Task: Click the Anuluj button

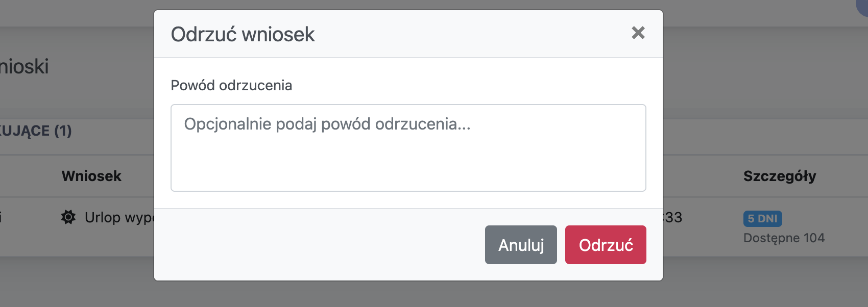Action: point(521,245)
